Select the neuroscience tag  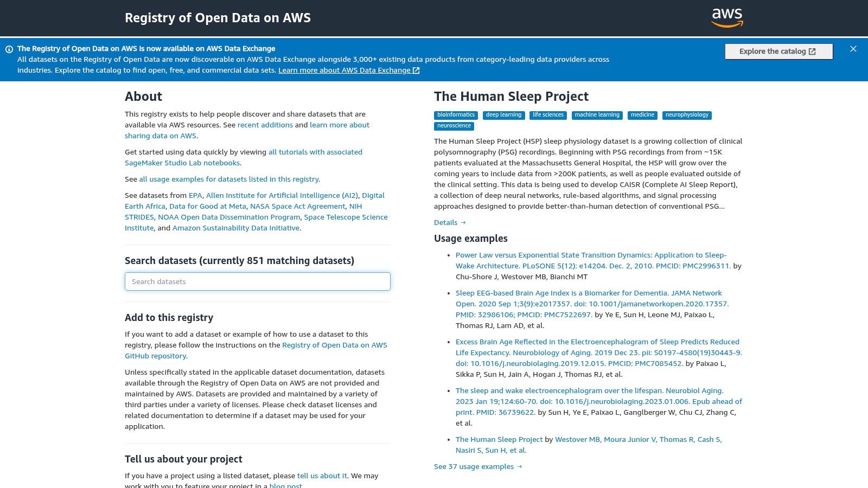tap(454, 126)
